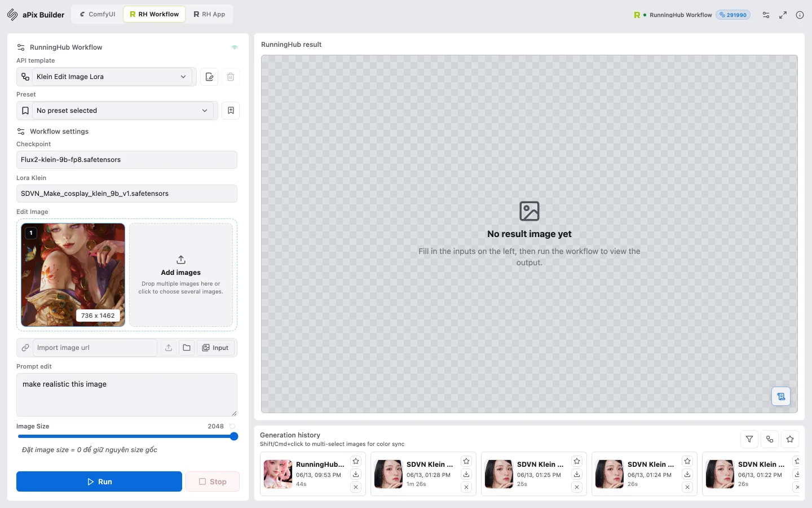Click the Input button beside import url
812x508 pixels.
click(x=215, y=348)
